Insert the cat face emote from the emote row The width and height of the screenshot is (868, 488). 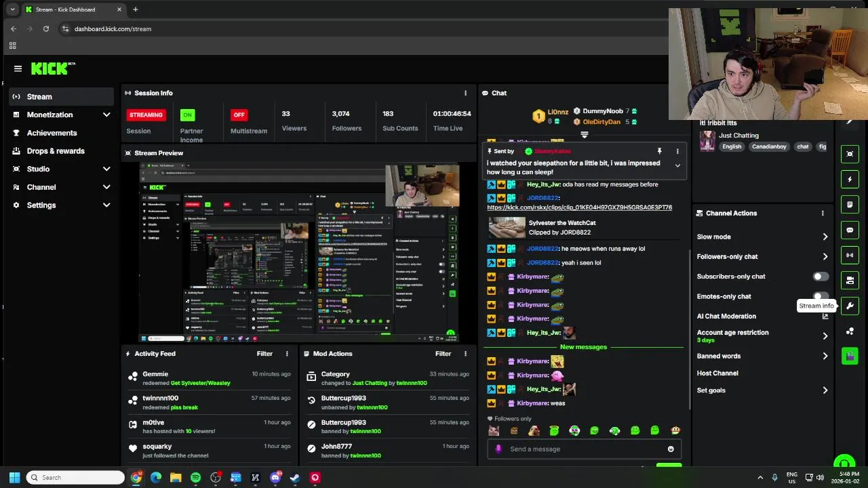[x=494, y=430]
